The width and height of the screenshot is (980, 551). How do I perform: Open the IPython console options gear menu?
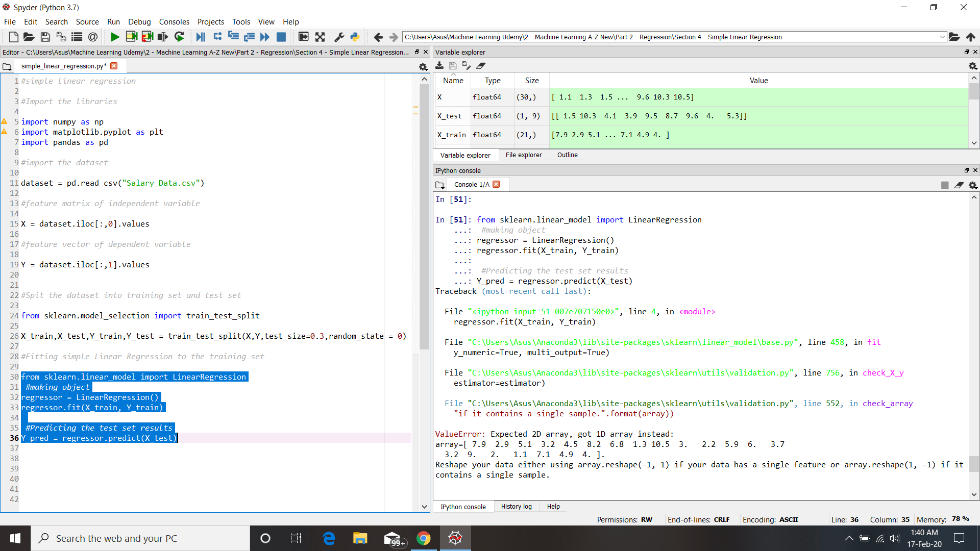coord(973,185)
